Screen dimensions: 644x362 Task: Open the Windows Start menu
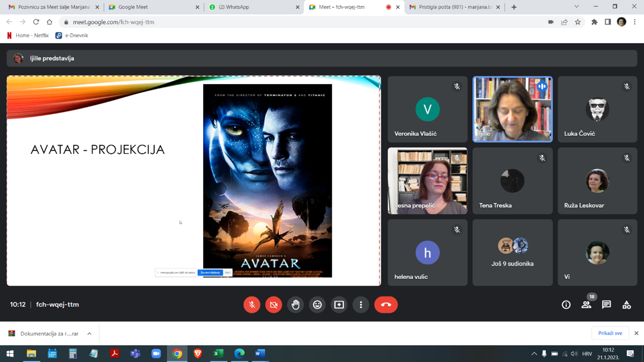[10, 354]
